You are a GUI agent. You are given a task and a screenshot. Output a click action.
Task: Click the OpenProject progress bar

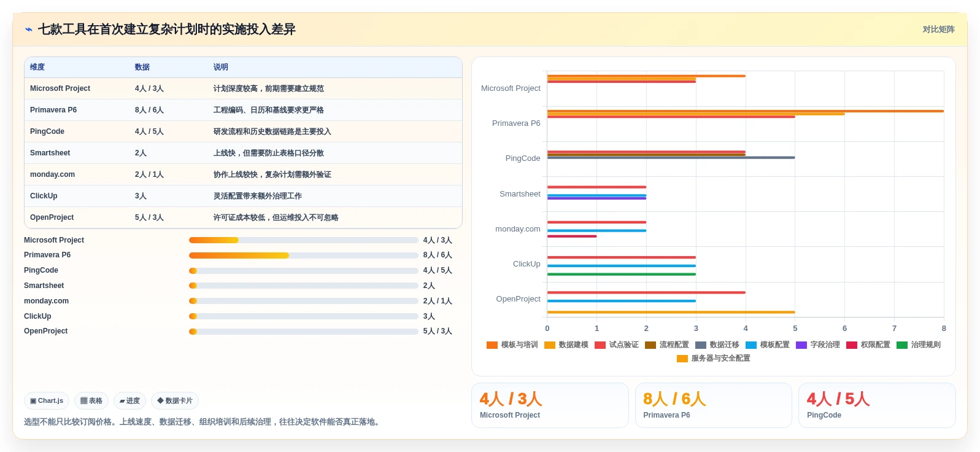point(304,332)
